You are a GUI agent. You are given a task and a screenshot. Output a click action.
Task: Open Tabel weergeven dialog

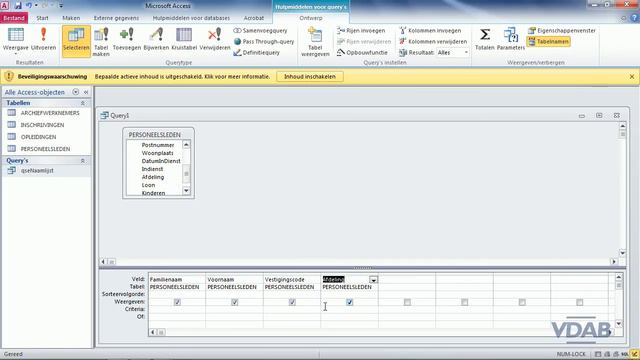[315, 41]
